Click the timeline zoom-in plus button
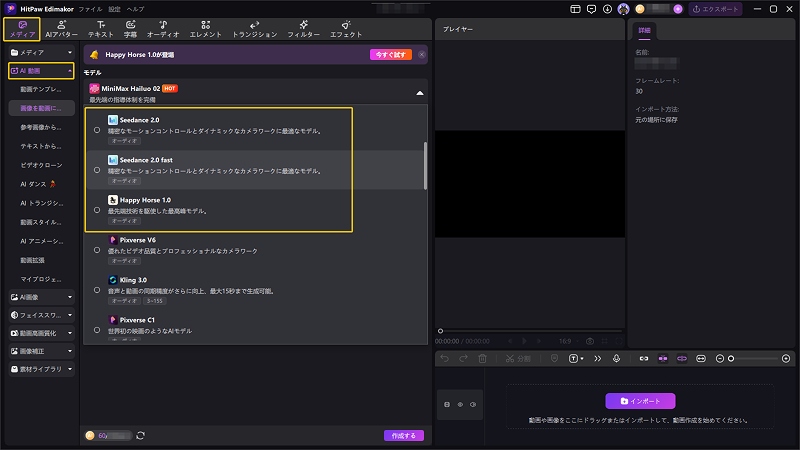This screenshot has height=450, width=800. (x=786, y=359)
